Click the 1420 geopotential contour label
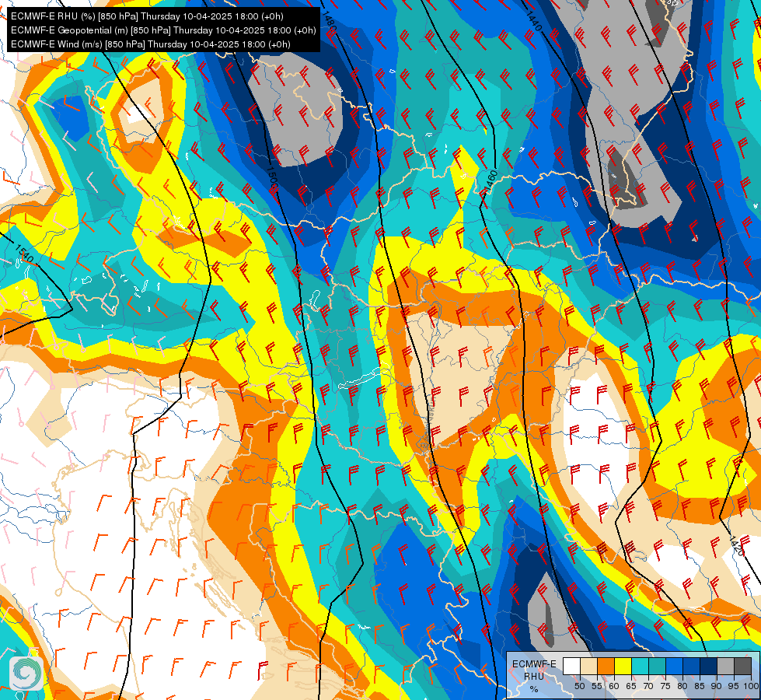761x700 pixels. pyautogui.click(x=736, y=545)
